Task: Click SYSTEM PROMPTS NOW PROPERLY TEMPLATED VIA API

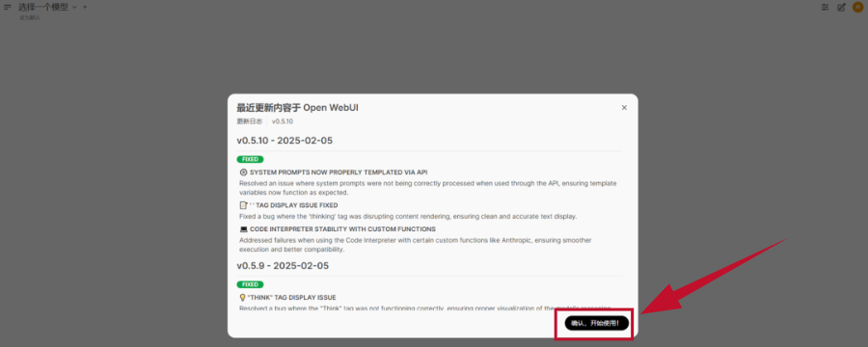Action: 339,173
